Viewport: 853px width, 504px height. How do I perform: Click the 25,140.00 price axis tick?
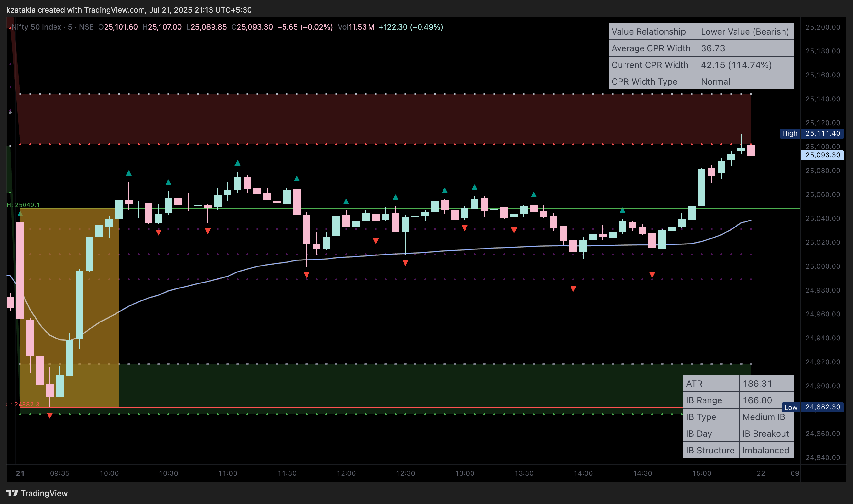coord(823,99)
